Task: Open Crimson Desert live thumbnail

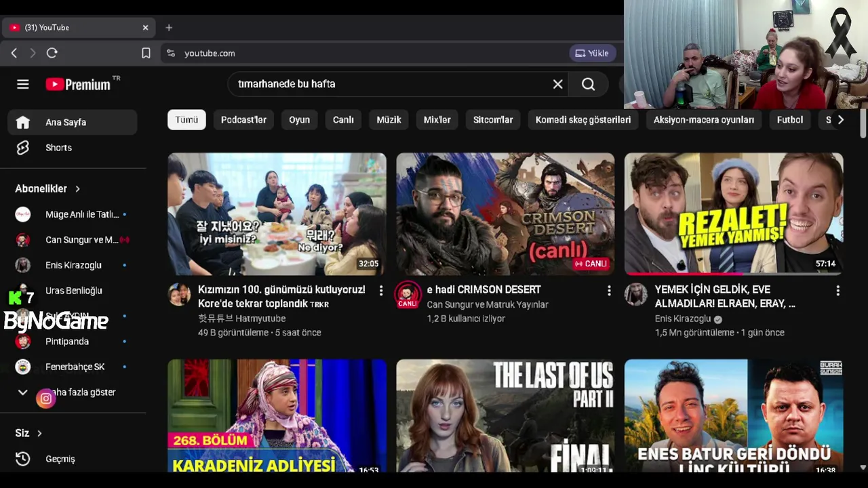Action: click(x=505, y=214)
